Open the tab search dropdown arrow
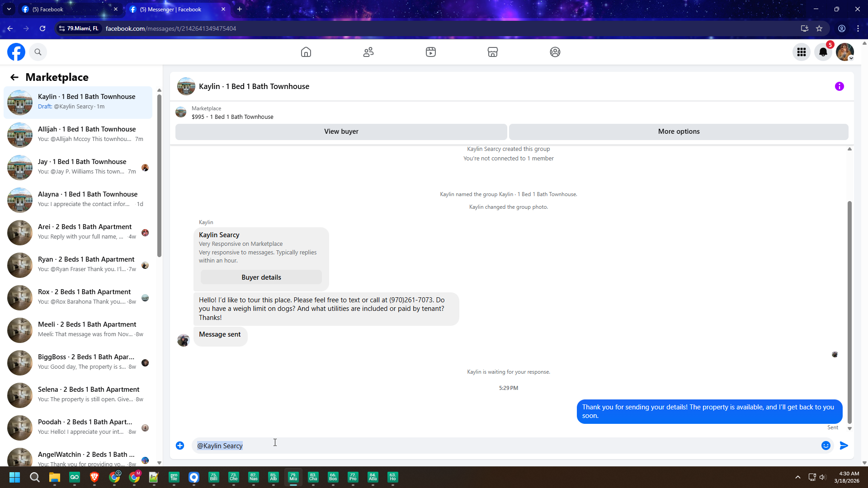The width and height of the screenshot is (868, 488). pyautogui.click(x=9, y=9)
